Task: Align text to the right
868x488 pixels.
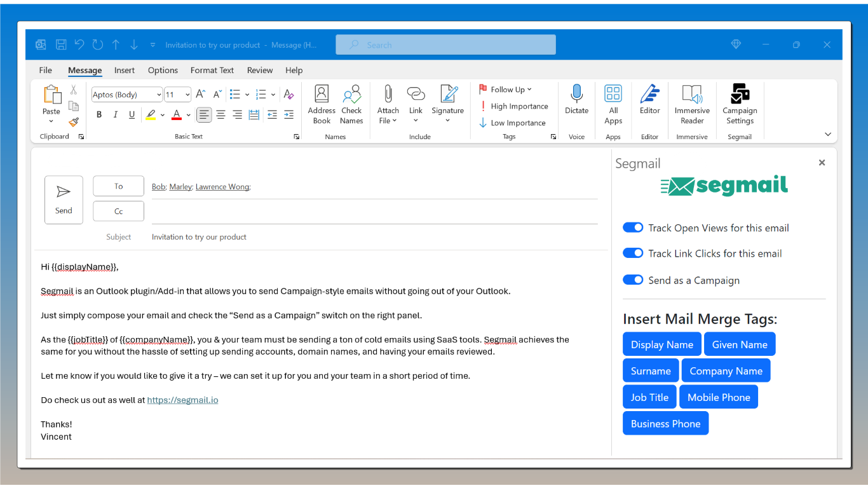Action: pos(237,114)
